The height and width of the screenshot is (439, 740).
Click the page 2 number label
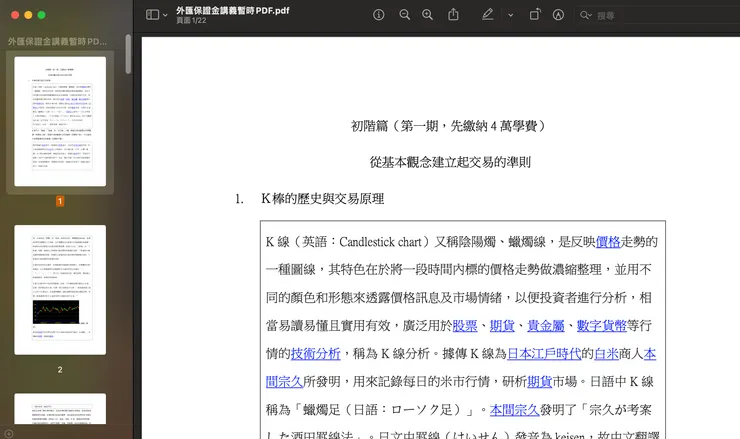pos(60,370)
